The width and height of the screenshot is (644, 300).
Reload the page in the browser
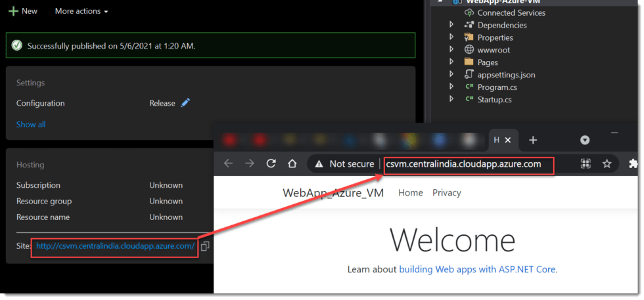(271, 163)
